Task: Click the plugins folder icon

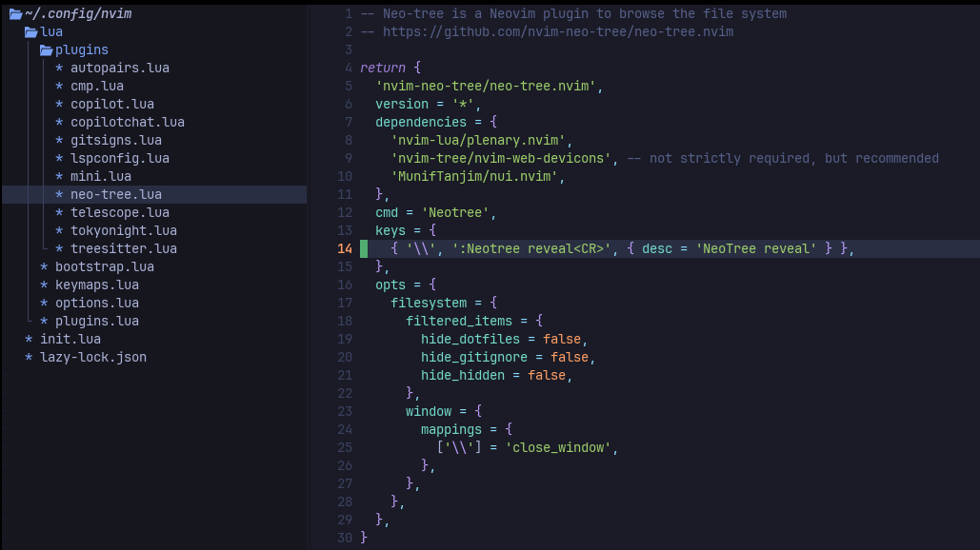Action: click(x=46, y=50)
